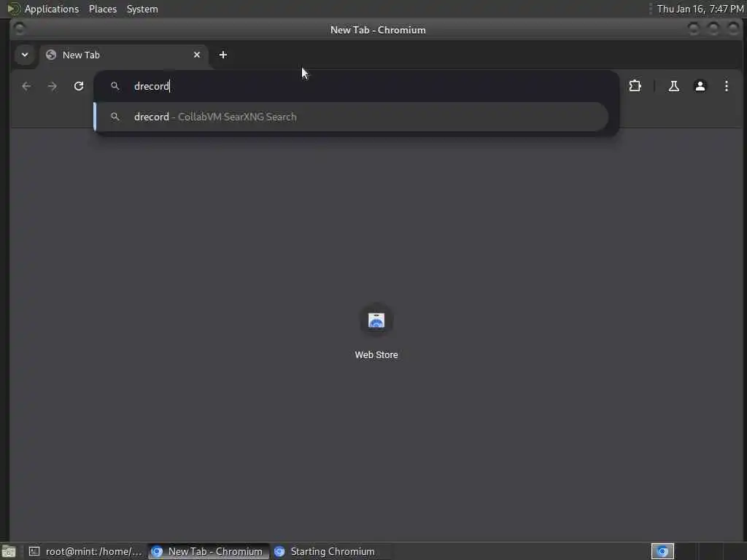Open the tab search dropdown

coord(25,55)
